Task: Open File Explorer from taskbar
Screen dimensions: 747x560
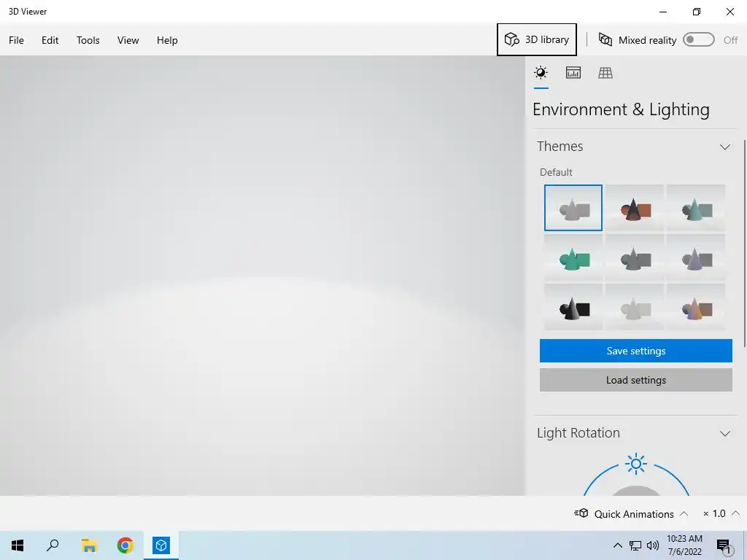Action: pos(89,545)
